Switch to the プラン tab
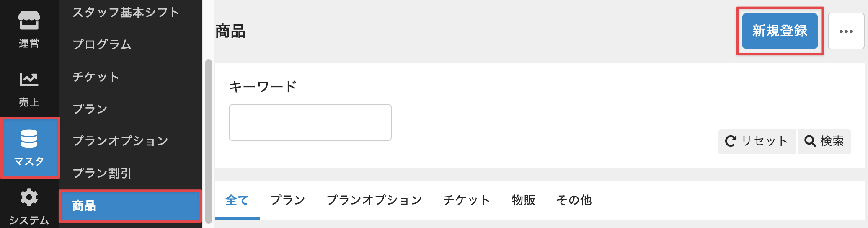This screenshot has width=868, height=228. pyautogui.click(x=287, y=200)
